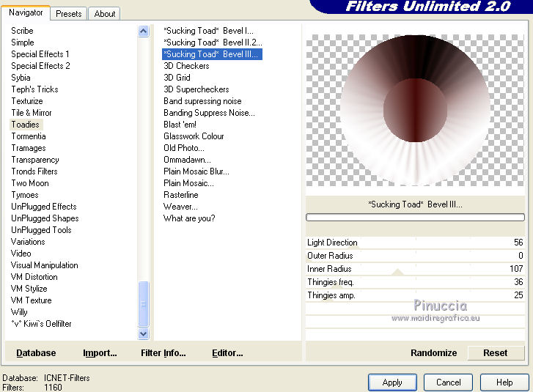Select UnPlugged Shapes category
This screenshot has width=533, height=392.
click(45, 218)
